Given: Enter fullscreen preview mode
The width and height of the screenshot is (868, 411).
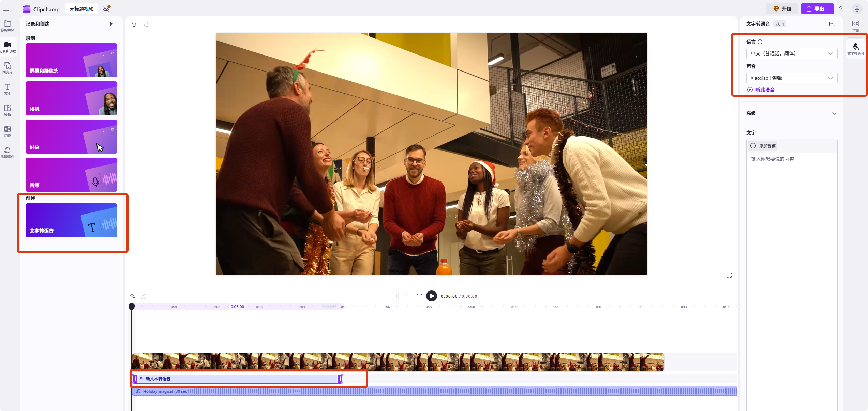Looking at the screenshot, I should click(x=729, y=275).
